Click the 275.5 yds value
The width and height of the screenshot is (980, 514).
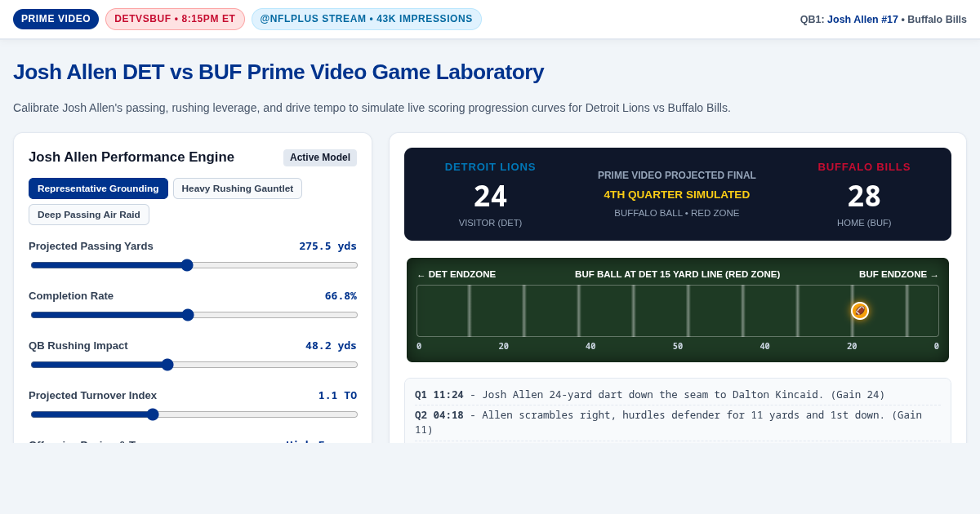click(x=327, y=246)
